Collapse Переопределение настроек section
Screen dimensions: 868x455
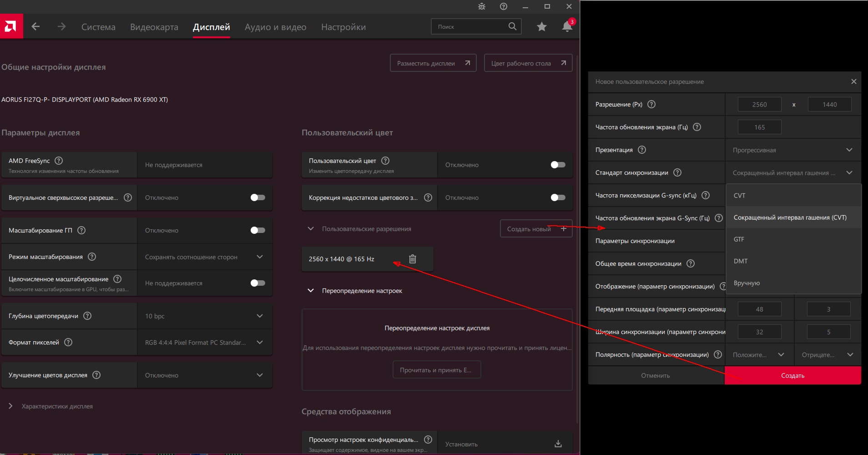[x=311, y=291]
